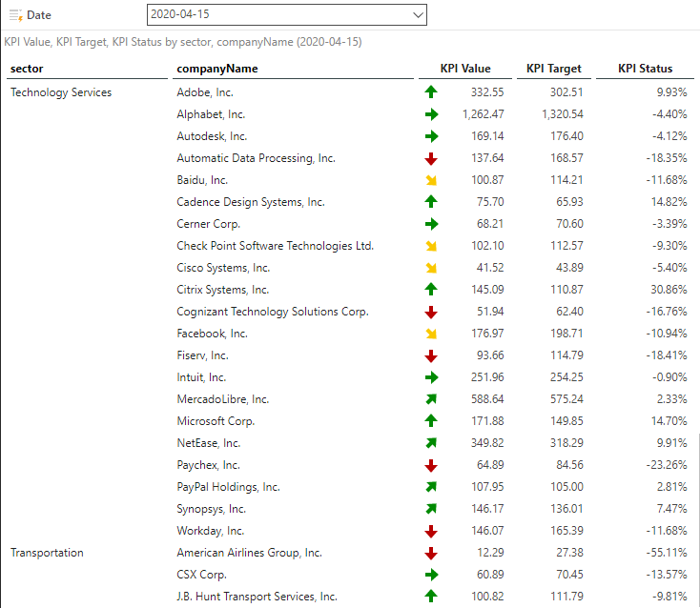Click the red down arrow for Workday, Inc.
The image size is (700, 608).
pyautogui.click(x=431, y=531)
